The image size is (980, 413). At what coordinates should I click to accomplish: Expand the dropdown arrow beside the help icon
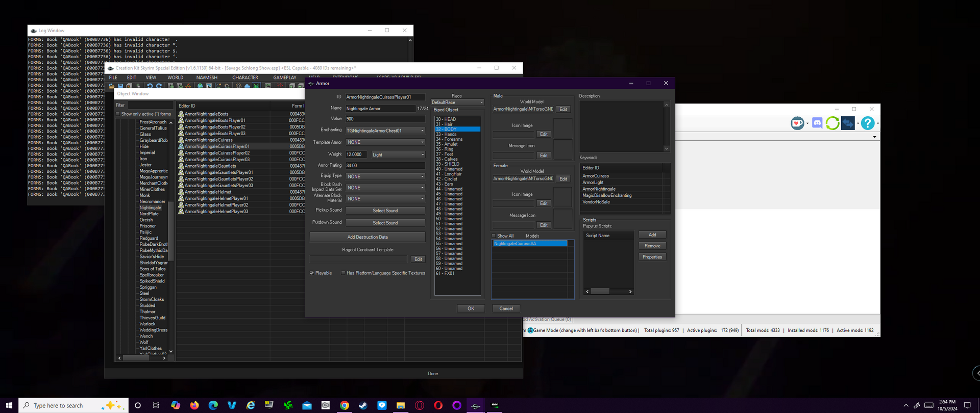877,123
